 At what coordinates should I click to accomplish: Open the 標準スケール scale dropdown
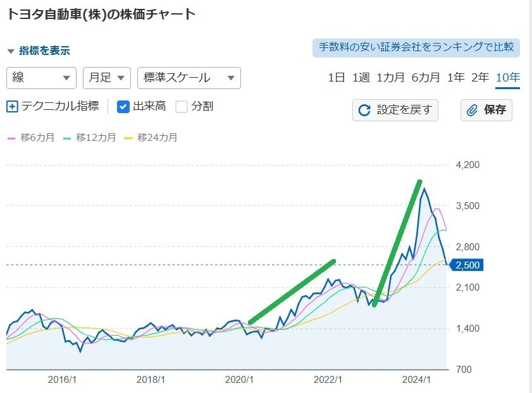[189, 78]
